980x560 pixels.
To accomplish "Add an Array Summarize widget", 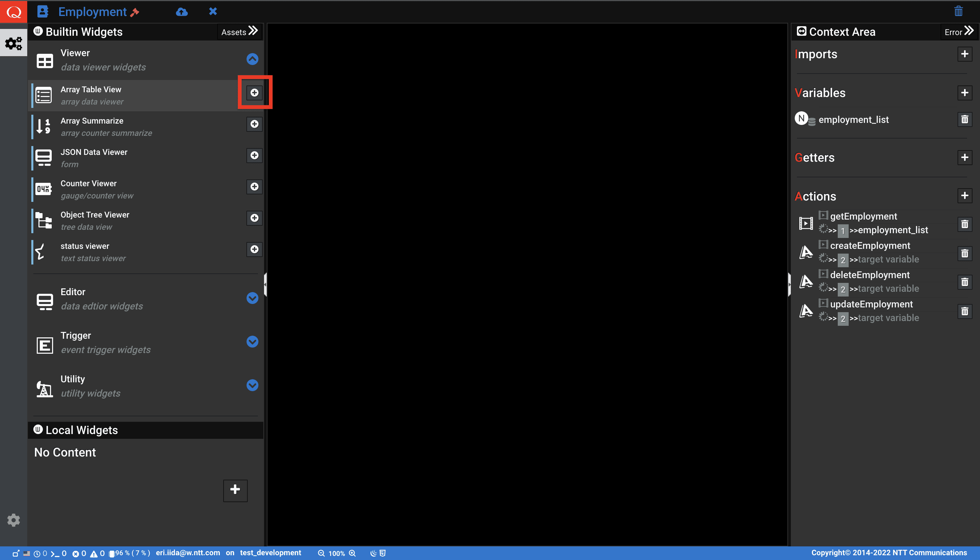I will click(254, 124).
